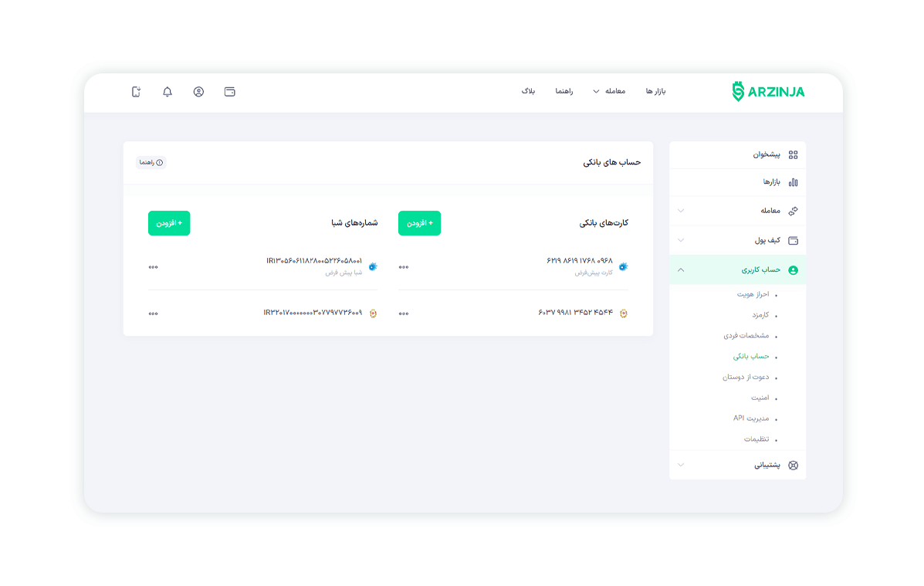Collapse the حساب کاربری sidebar chevron
The width and height of the screenshot is (924, 586).
pyautogui.click(x=681, y=270)
